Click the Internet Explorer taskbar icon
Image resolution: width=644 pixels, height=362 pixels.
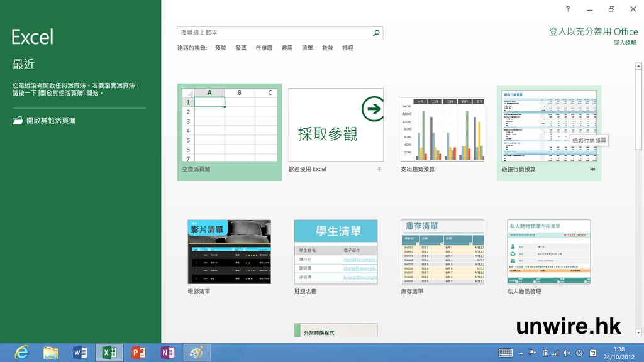pos(22,353)
